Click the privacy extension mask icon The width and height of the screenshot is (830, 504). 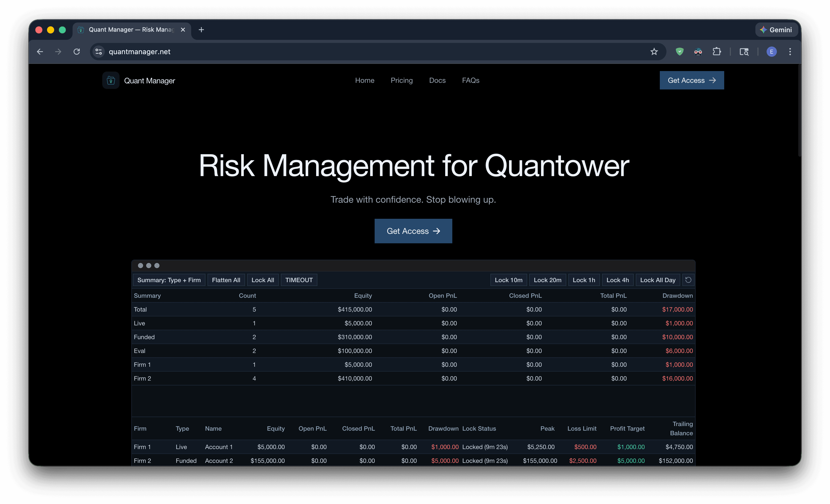(x=698, y=52)
